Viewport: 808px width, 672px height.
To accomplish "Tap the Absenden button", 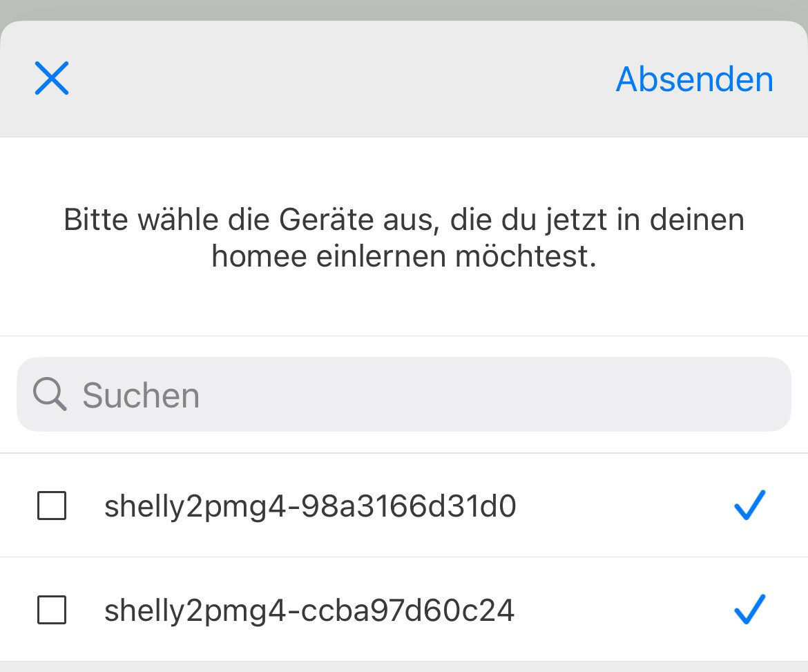I will click(x=694, y=79).
